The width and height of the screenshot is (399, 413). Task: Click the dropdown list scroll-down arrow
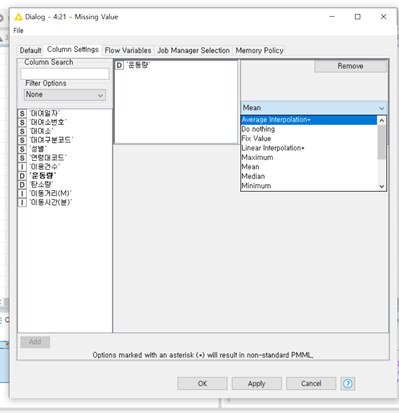(x=382, y=186)
